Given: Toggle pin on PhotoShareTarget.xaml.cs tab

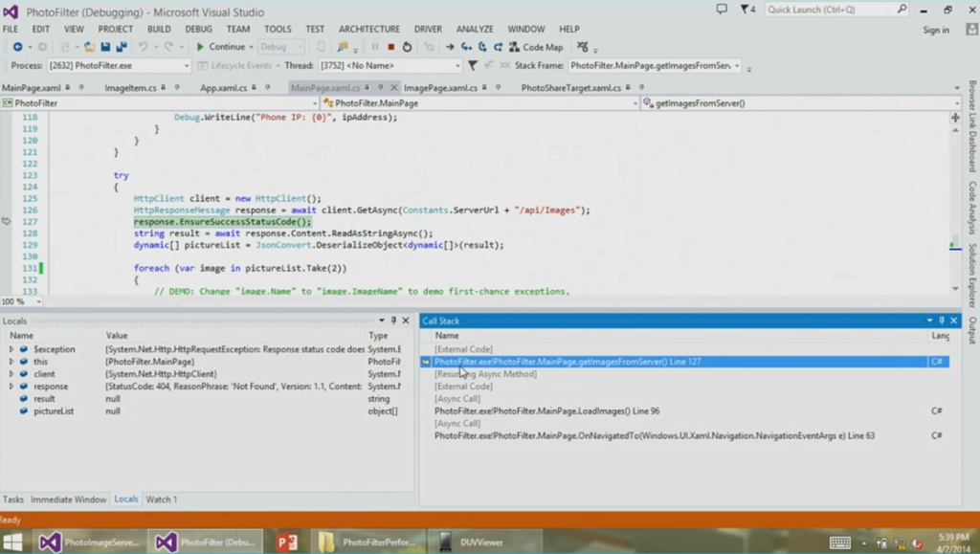Looking at the screenshot, I should (642, 87).
